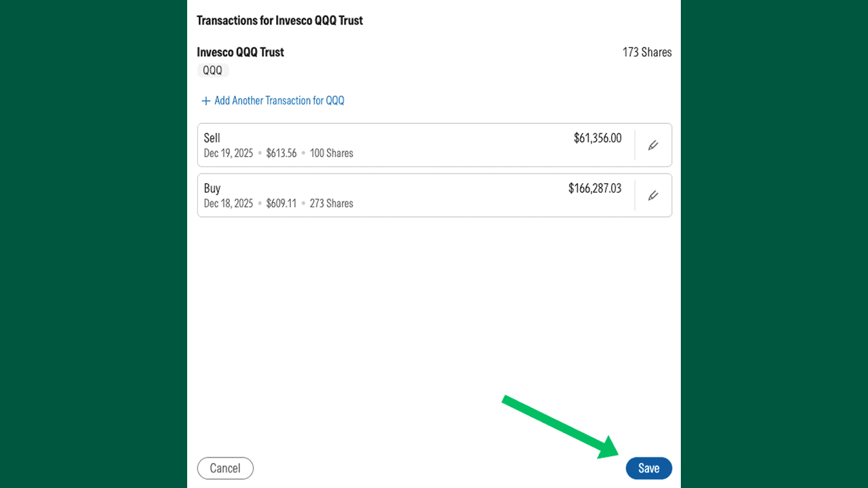Click Add Another Transaction for QQQ
Image resolution: width=868 pixels, height=488 pixels.
click(x=279, y=100)
